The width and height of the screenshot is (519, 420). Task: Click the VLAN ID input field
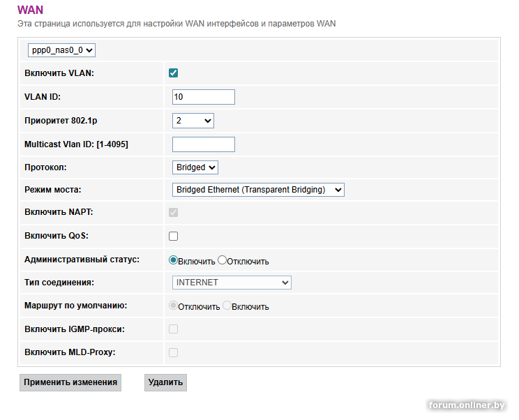click(203, 97)
